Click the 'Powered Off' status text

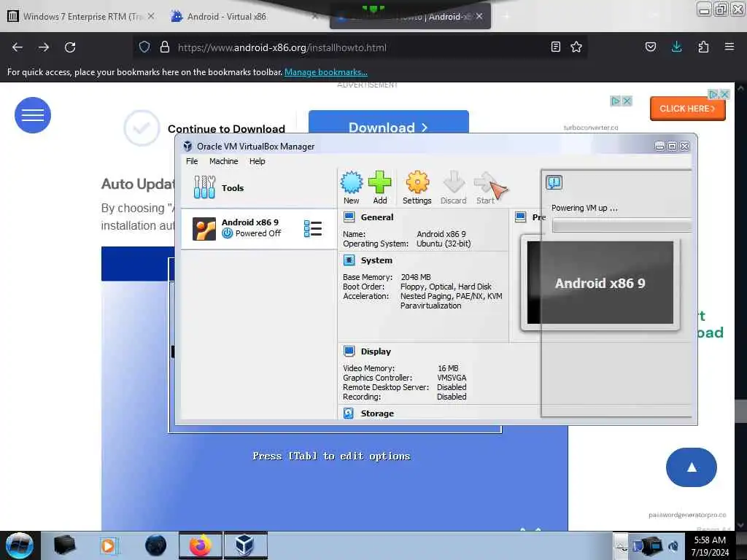coord(258,233)
